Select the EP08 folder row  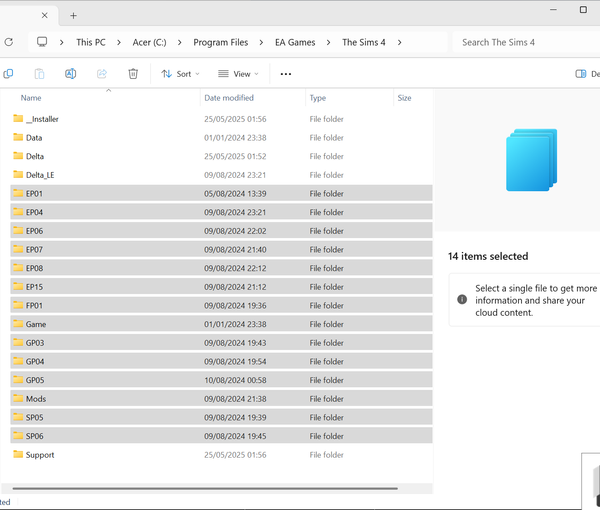point(221,268)
